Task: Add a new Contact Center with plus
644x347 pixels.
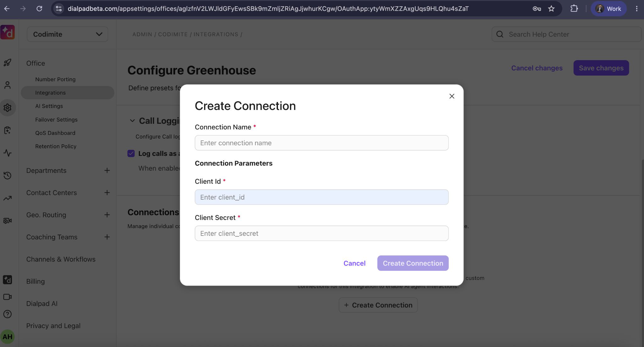Action: [x=107, y=192]
